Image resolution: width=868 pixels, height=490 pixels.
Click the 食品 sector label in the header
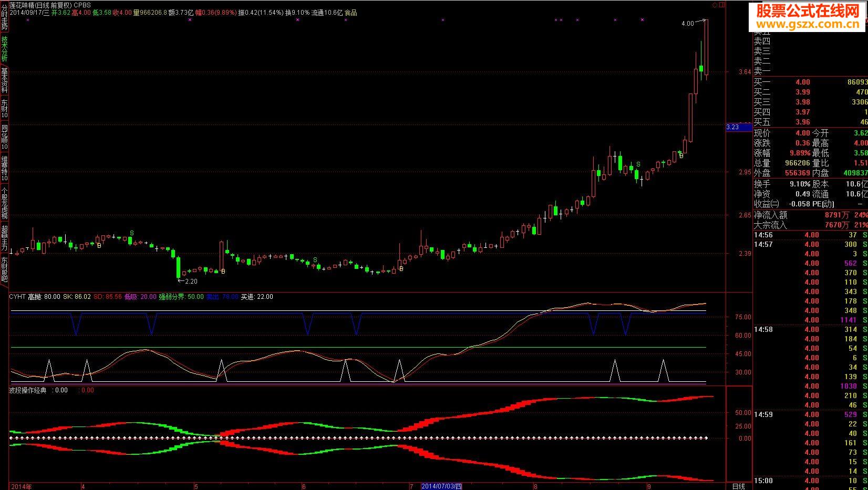coord(350,13)
